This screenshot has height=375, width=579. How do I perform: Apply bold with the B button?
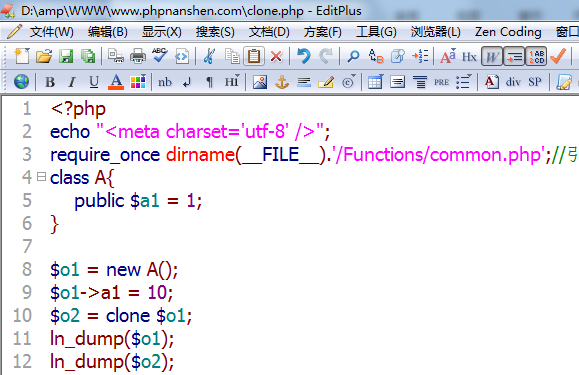50,82
